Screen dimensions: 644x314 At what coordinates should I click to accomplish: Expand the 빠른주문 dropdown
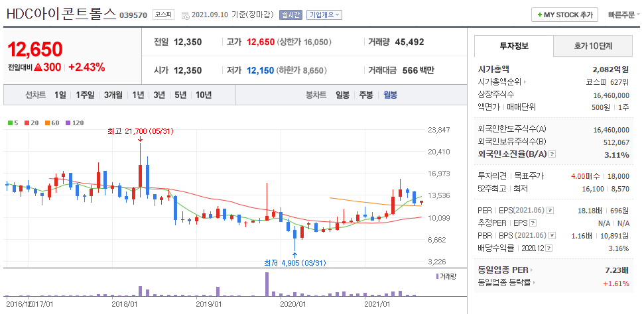[x=623, y=15]
